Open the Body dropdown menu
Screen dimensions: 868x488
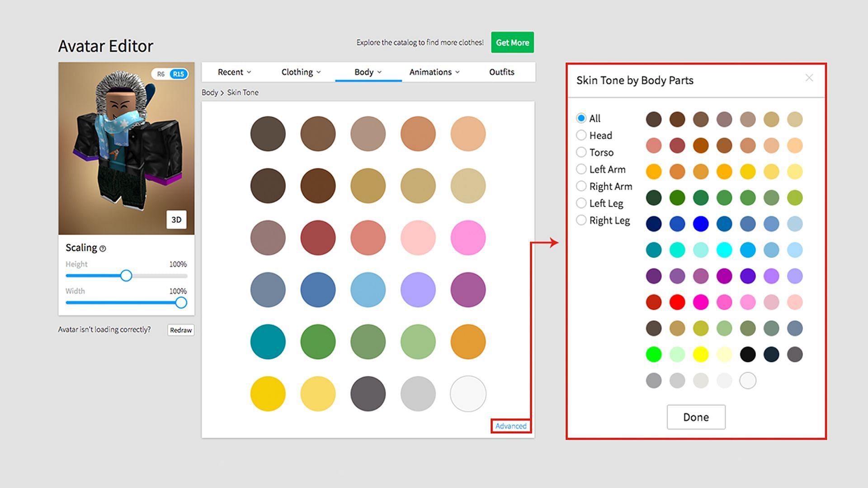[x=366, y=71]
